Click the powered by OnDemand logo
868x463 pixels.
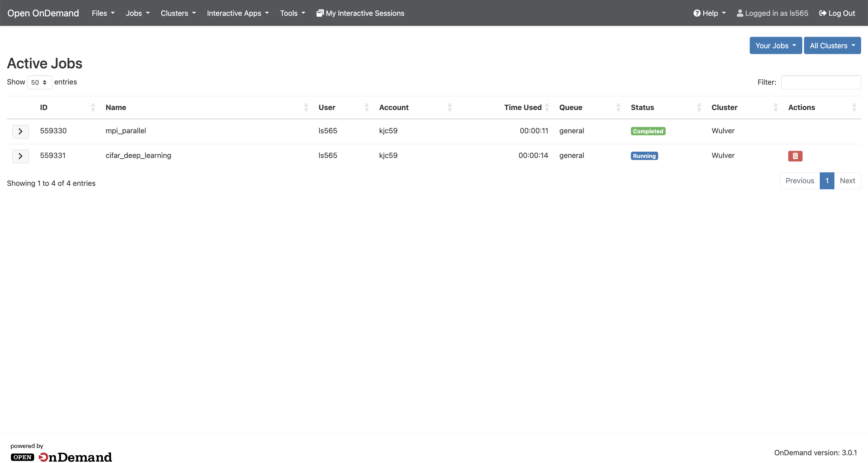click(61, 453)
